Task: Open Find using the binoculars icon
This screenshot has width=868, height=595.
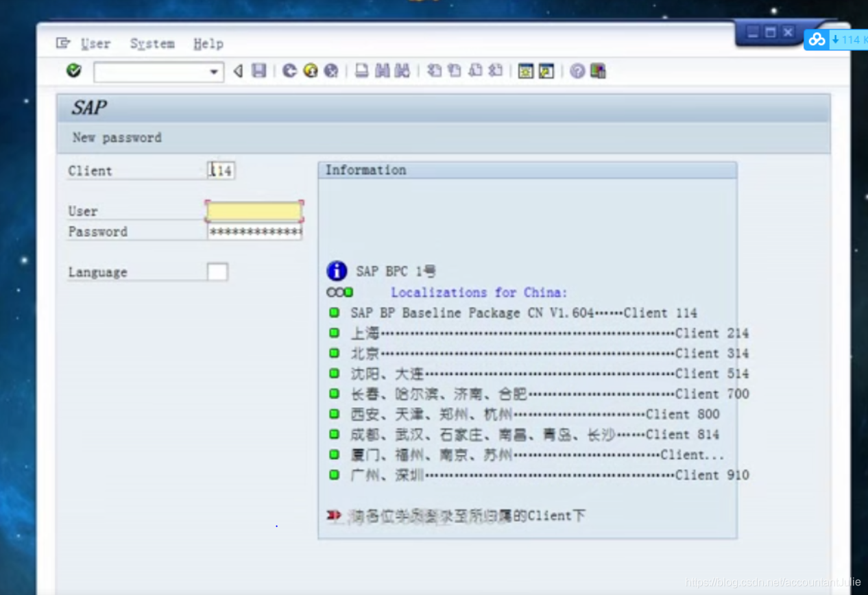Action: coord(381,71)
